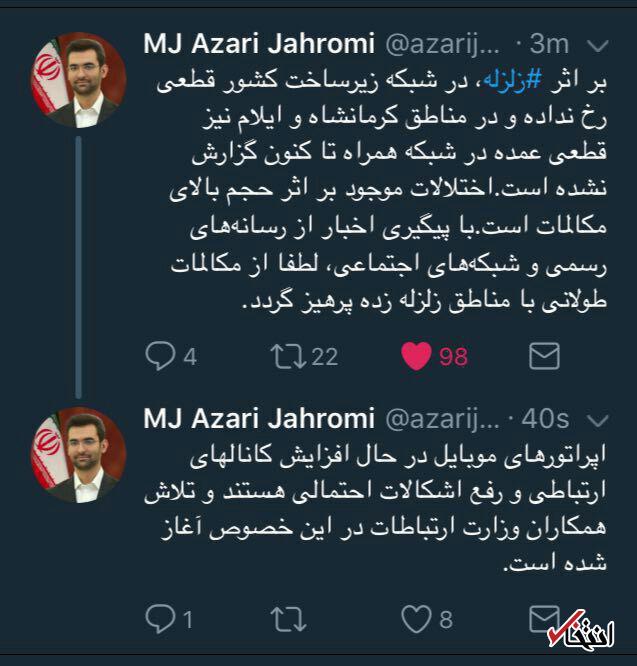Open the 3m timestamp of first tweet

click(549, 44)
